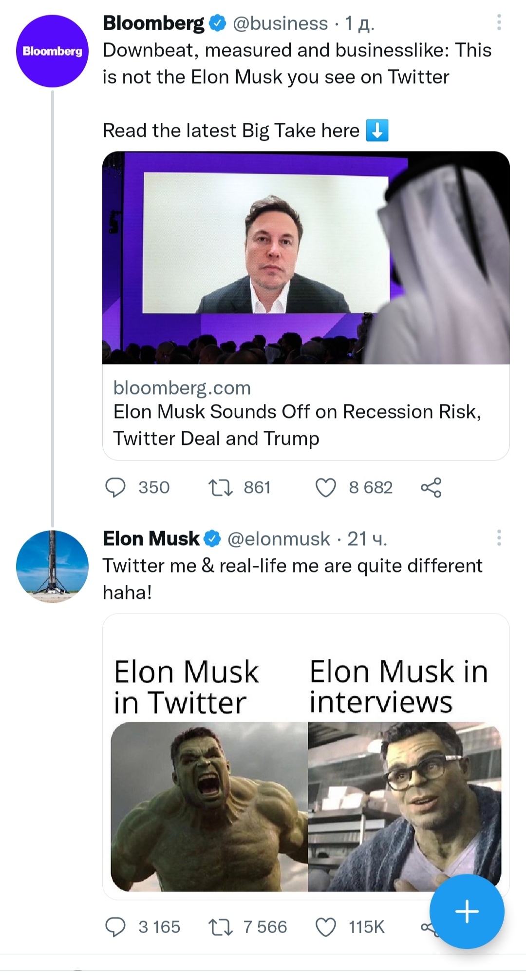The height and width of the screenshot is (980, 526).
Task: Compose a new tweet with plus button
Action: click(467, 911)
